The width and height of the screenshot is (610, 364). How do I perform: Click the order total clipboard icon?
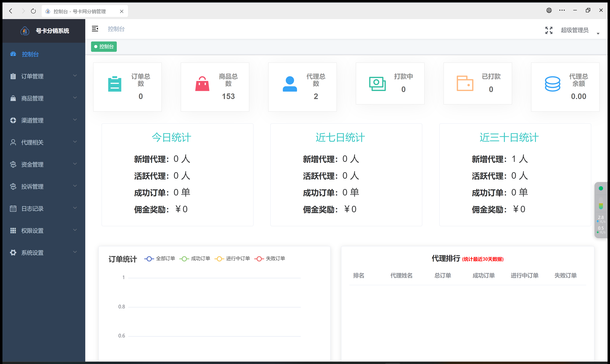coord(115,84)
